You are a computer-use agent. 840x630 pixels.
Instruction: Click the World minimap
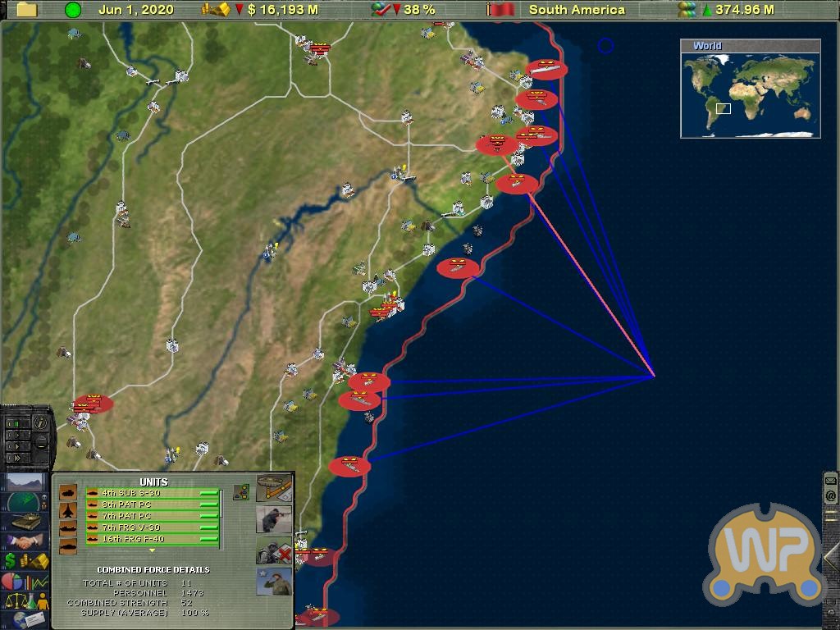tap(750, 92)
